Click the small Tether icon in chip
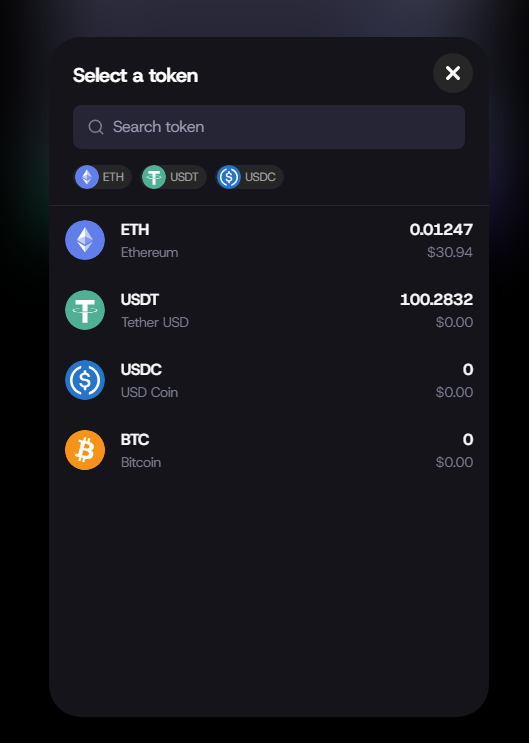 (x=154, y=177)
